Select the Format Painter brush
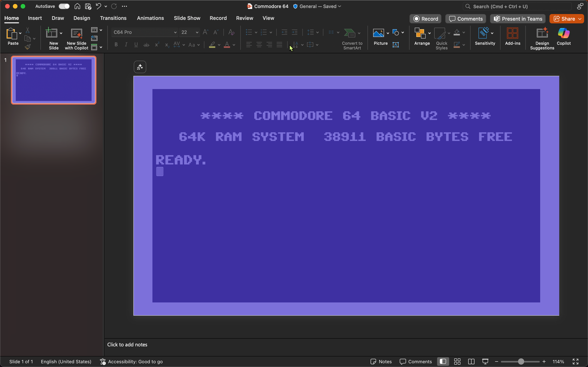 [x=28, y=47]
